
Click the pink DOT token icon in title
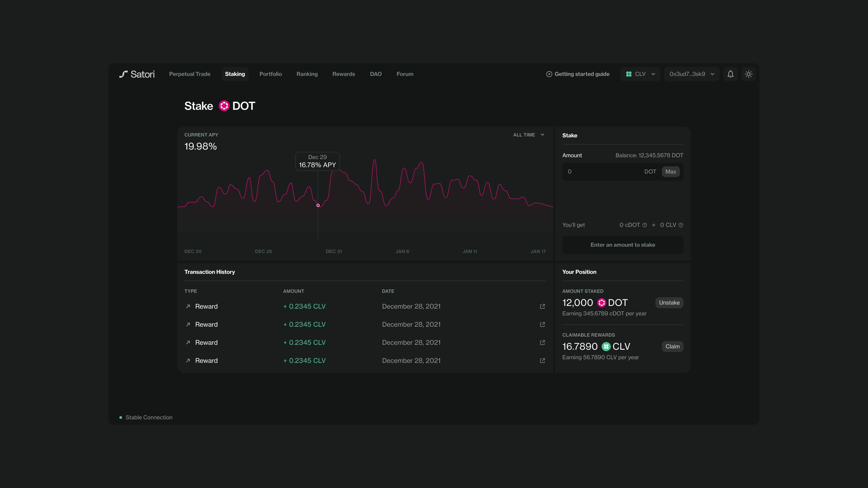click(x=224, y=106)
